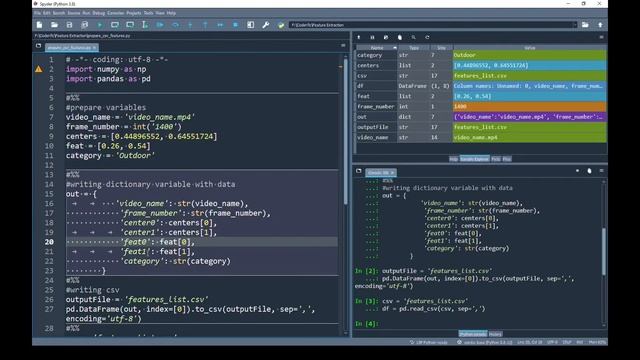Run selection or current line
640x360 pixels.
145,25
